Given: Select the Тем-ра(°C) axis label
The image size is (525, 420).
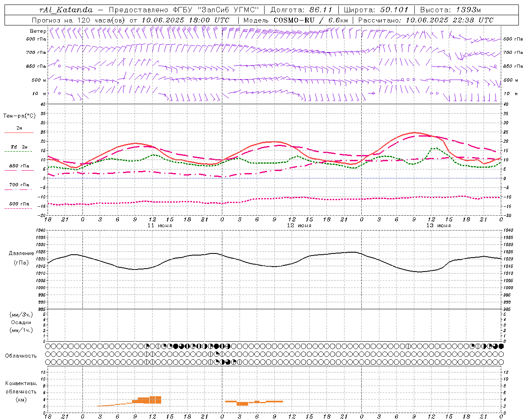Looking at the screenshot, I should click(x=19, y=116).
